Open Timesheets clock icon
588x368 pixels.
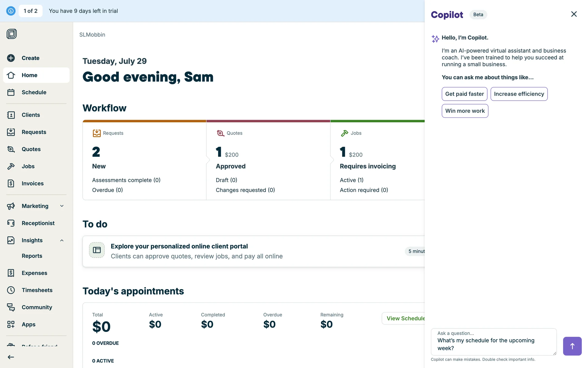point(11,290)
